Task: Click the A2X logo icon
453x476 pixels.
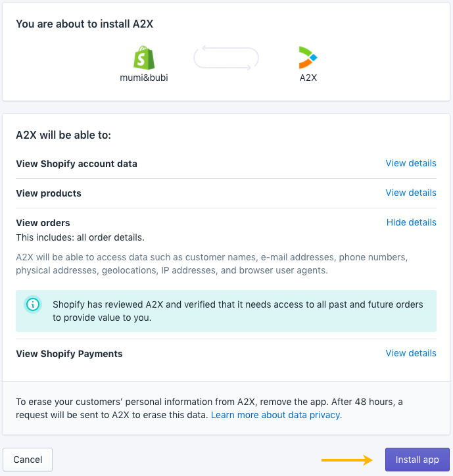Action: point(308,58)
